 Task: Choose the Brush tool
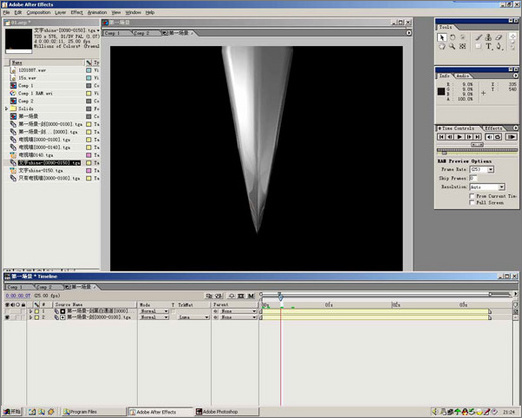click(478, 37)
